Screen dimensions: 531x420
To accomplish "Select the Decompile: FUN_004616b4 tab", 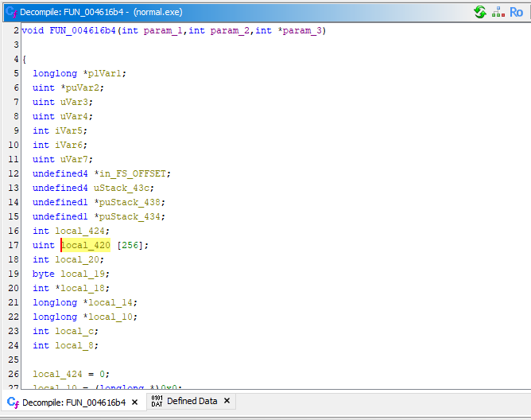I will point(73,402).
